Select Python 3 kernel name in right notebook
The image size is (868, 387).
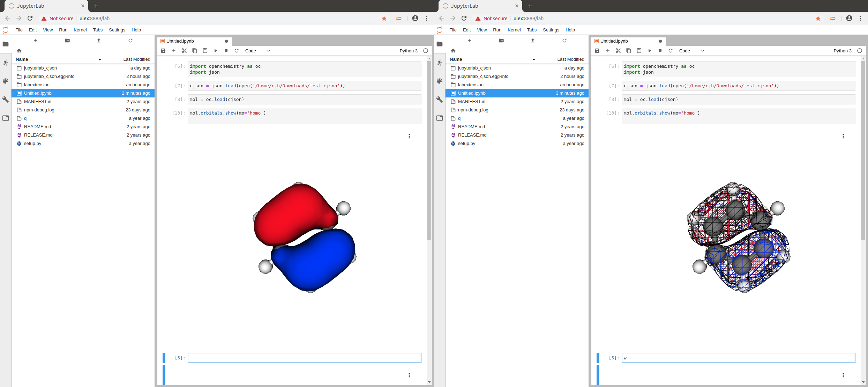point(843,51)
